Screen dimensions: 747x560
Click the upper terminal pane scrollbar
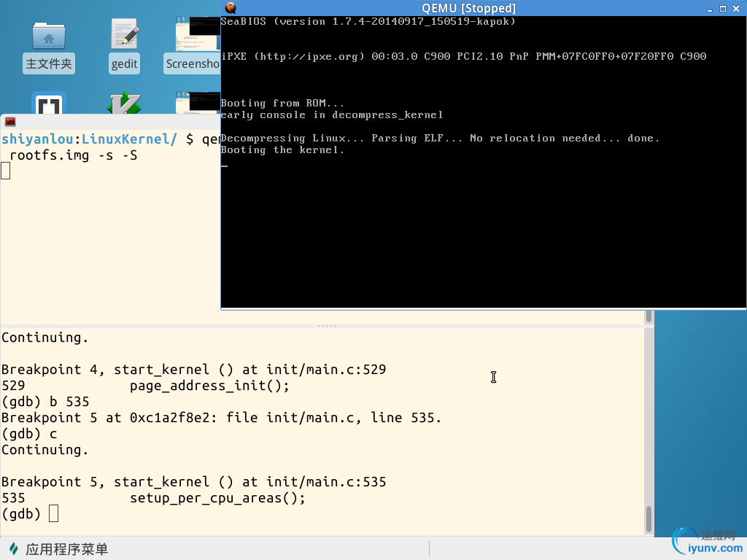pyautogui.click(x=649, y=316)
